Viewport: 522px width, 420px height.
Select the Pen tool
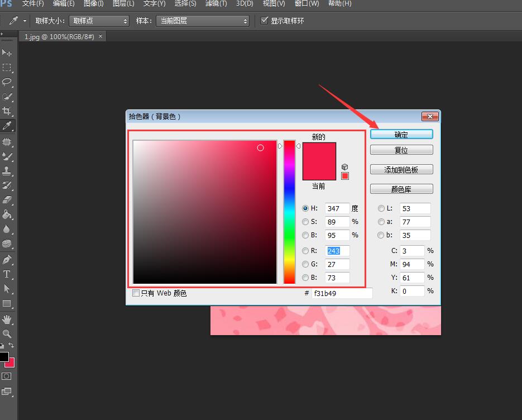tap(7, 260)
